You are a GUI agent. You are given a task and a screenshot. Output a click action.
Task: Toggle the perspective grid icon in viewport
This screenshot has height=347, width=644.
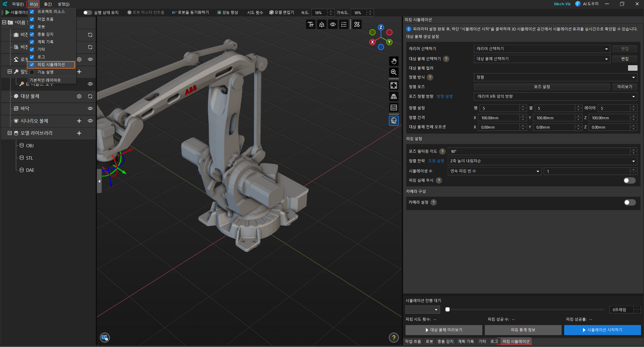pyautogui.click(x=394, y=97)
